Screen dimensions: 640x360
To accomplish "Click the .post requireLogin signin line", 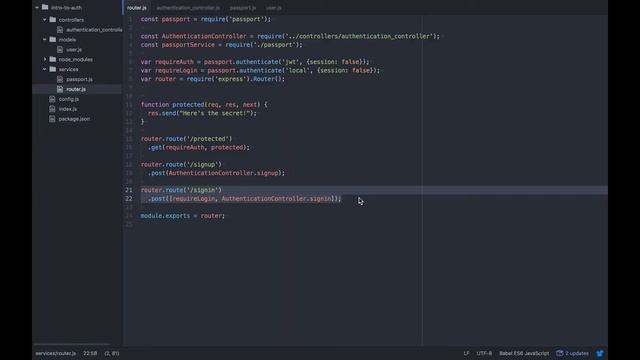I will click(244, 199).
